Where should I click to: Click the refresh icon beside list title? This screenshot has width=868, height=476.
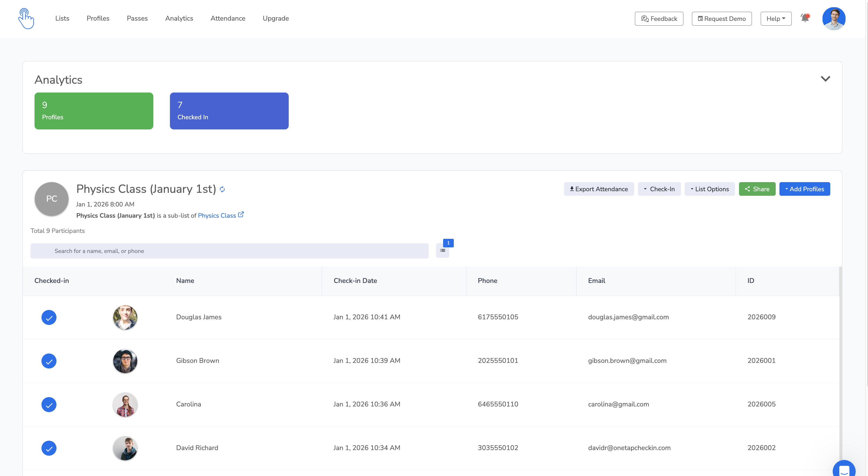tap(222, 189)
